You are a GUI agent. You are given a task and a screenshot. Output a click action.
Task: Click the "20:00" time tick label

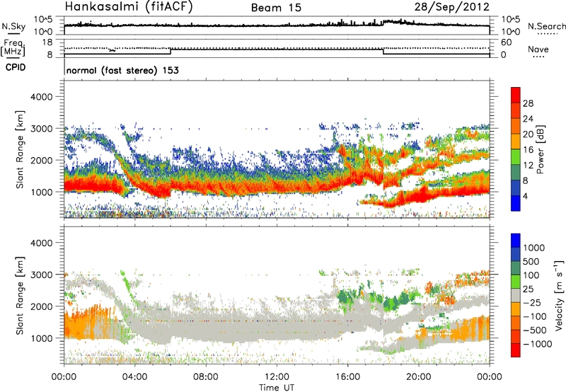coord(418,377)
